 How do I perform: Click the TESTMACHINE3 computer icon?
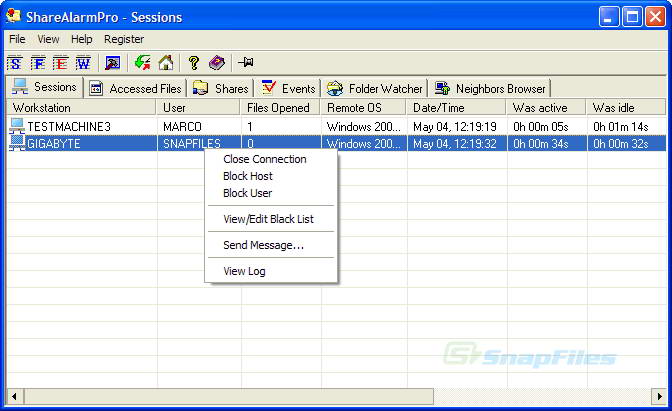point(17,126)
